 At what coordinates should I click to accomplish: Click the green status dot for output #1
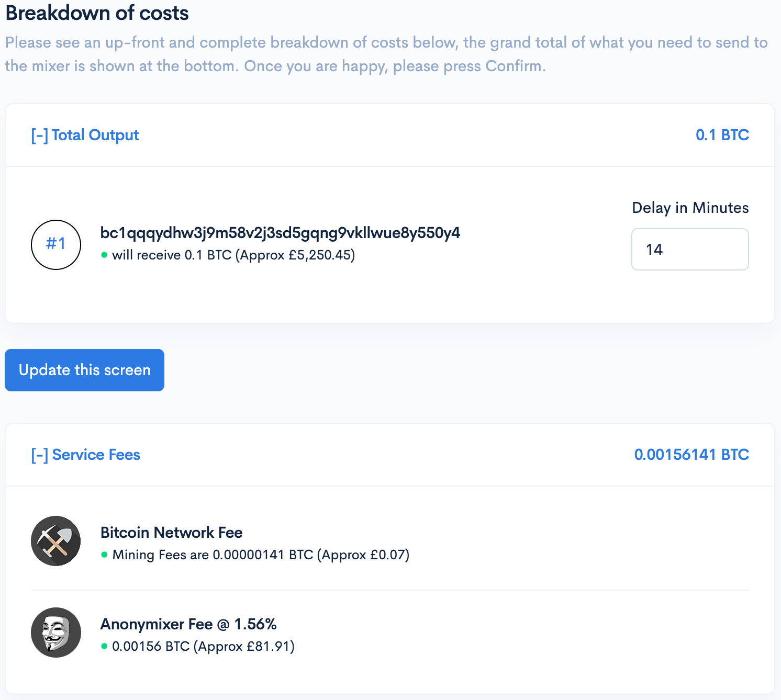point(105,256)
